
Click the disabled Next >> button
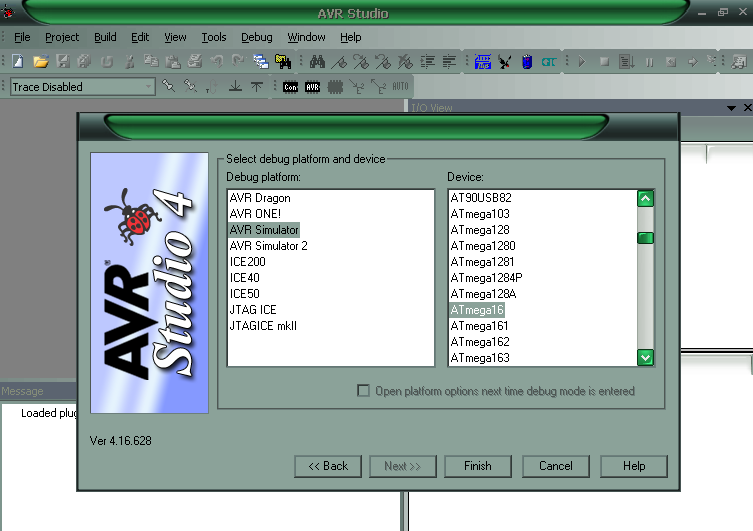pos(402,466)
